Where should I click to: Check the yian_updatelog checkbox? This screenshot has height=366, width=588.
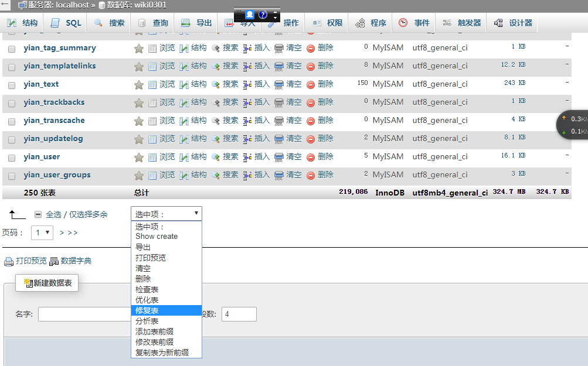(12, 140)
